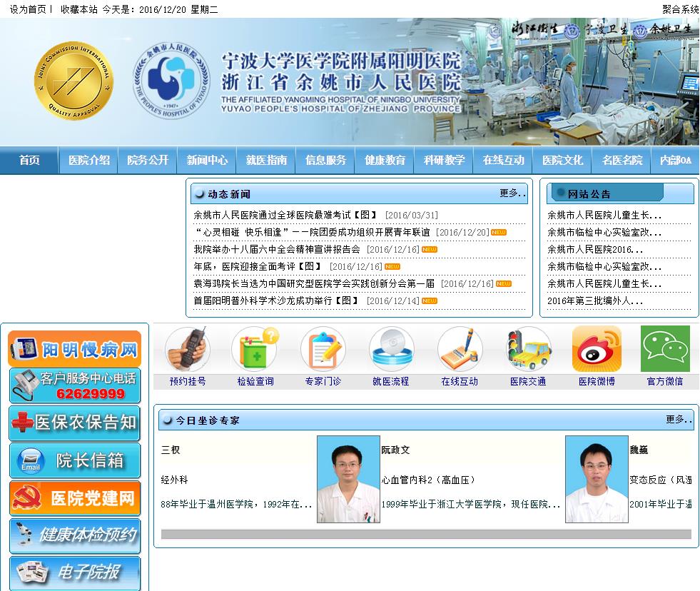This screenshot has width=700, height=591.
Task: Open news 余姚市人民医院通过全球医院最难考试
Action: pyautogui.click(x=285, y=215)
